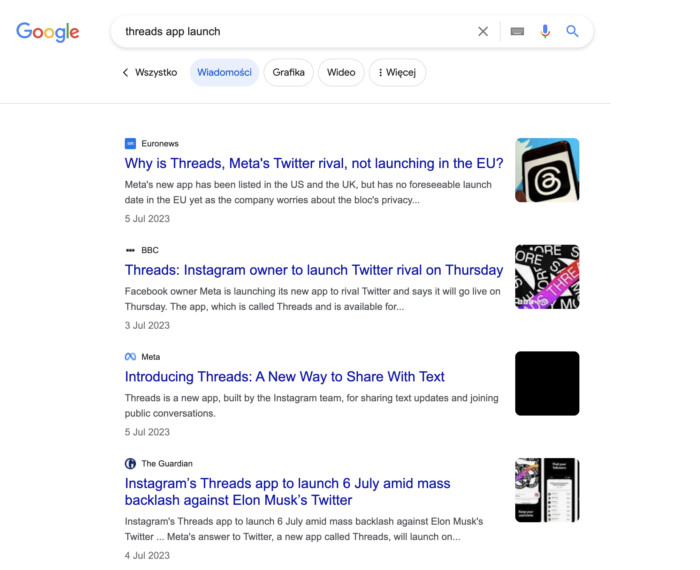Select the Wiadomości news tab
This screenshot has height=570, width=700.
click(x=224, y=73)
